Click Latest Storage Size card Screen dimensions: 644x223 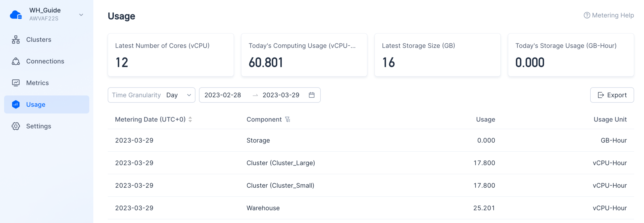click(x=438, y=55)
